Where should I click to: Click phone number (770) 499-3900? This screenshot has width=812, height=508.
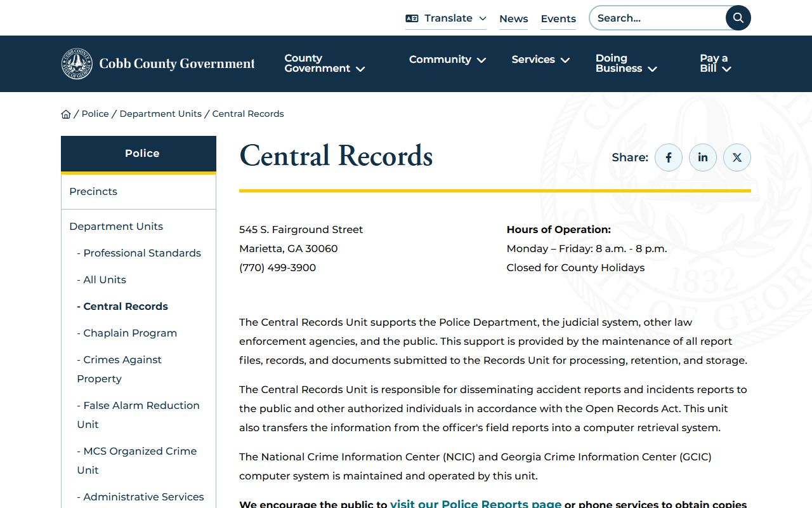click(x=277, y=267)
